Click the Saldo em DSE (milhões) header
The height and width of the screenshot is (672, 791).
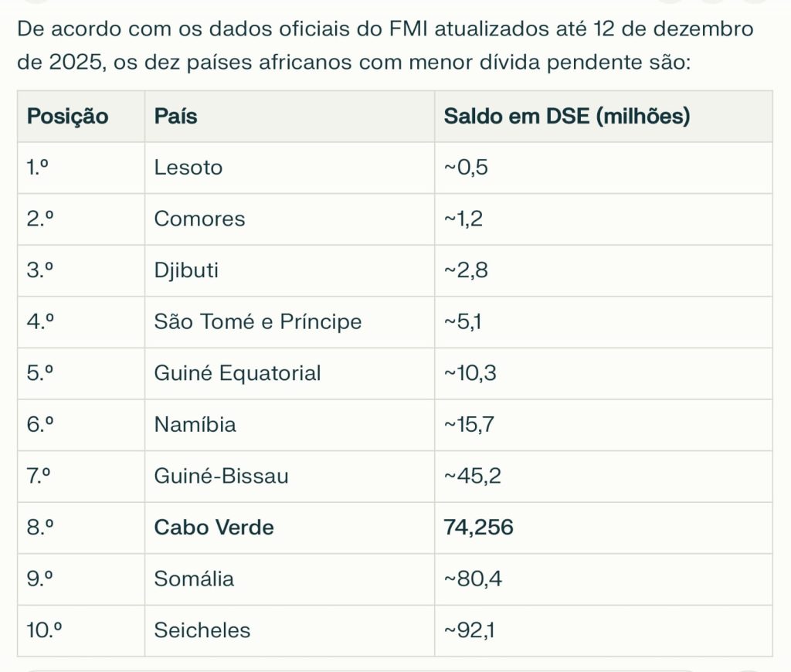566,117
